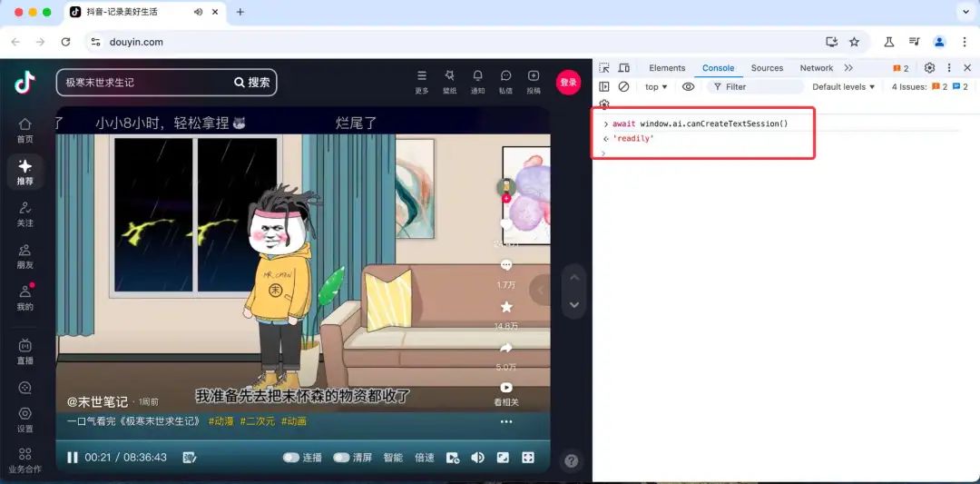Viewport: 980px width, 484px height.
Task: Open 设置 in the sidebar
Action: click(25, 420)
